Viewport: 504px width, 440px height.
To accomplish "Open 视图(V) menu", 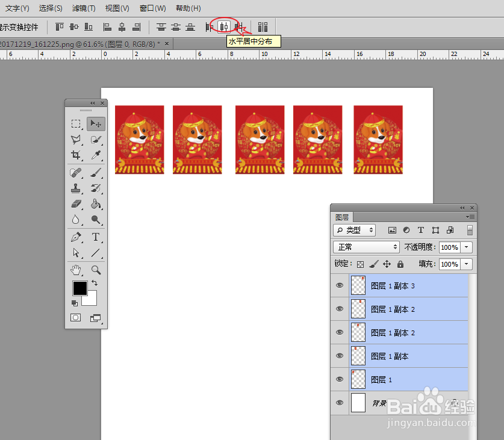I will tap(117, 8).
